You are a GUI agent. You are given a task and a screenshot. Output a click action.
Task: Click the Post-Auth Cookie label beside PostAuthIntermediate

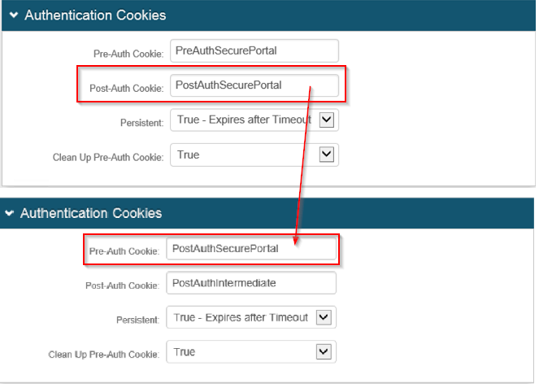(x=123, y=285)
